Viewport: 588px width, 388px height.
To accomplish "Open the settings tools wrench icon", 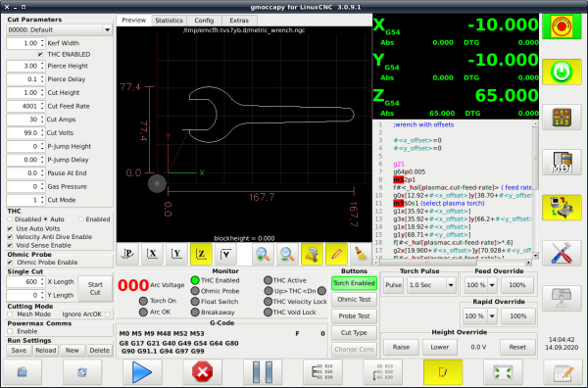I will [562, 253].
